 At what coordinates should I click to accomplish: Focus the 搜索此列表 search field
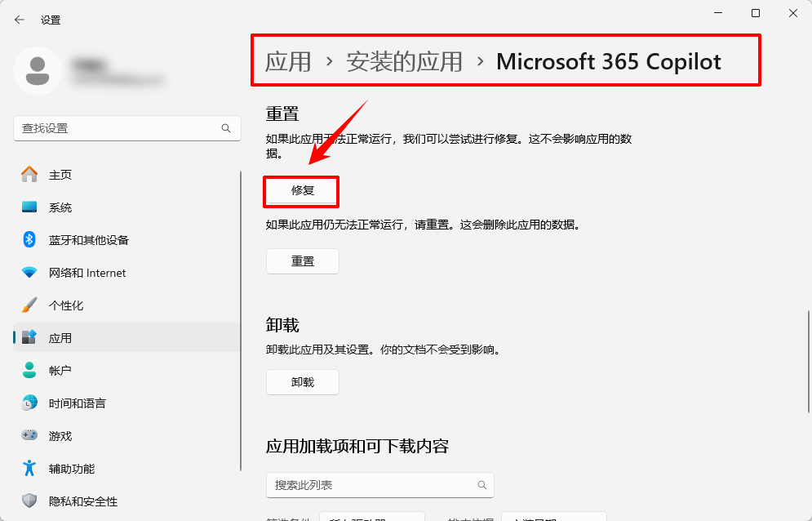pos(380,485)
